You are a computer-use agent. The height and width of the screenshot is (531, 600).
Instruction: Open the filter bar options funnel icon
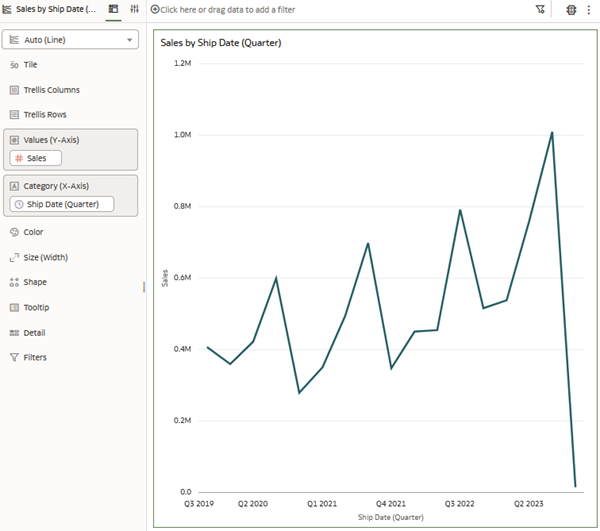click(540, 9)
